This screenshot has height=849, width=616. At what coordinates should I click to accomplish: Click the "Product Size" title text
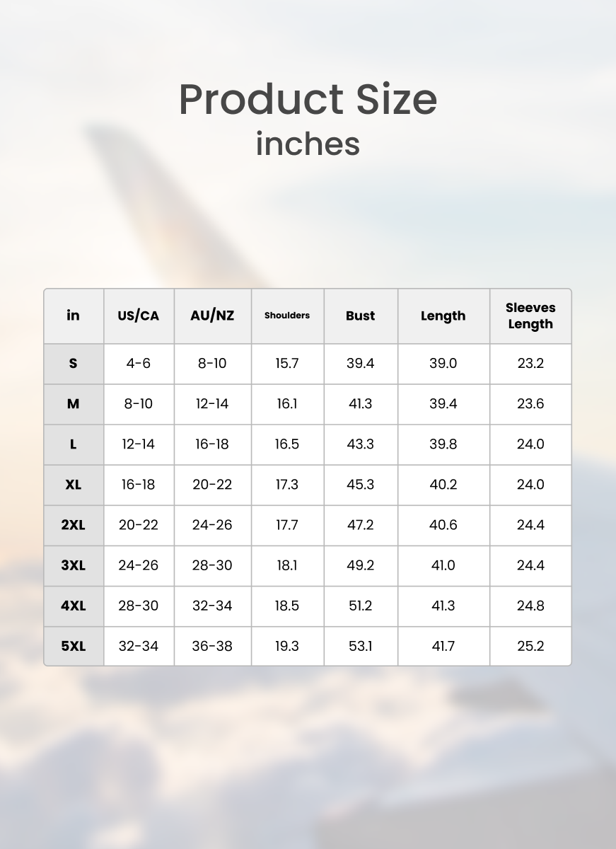[x=308, y=99]
